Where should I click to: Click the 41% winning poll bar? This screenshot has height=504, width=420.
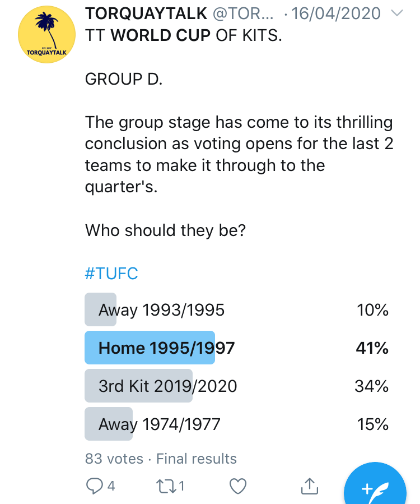150,348
